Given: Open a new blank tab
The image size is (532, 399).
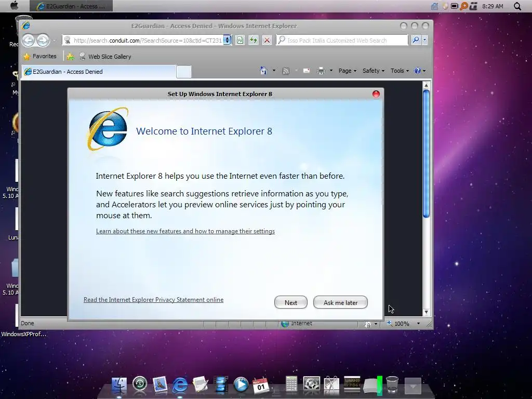Looking at the screenshot, I should point(184,72).
